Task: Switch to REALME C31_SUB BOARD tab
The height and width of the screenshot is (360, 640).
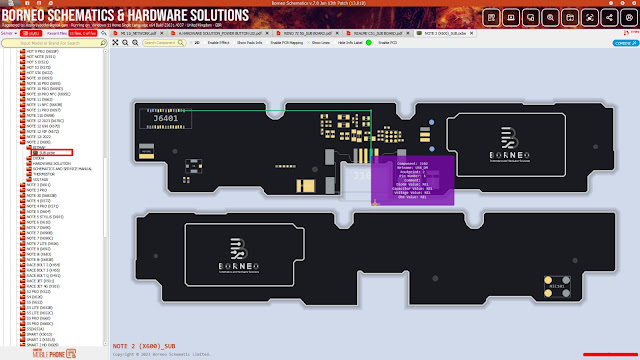Action: (377, 33)
